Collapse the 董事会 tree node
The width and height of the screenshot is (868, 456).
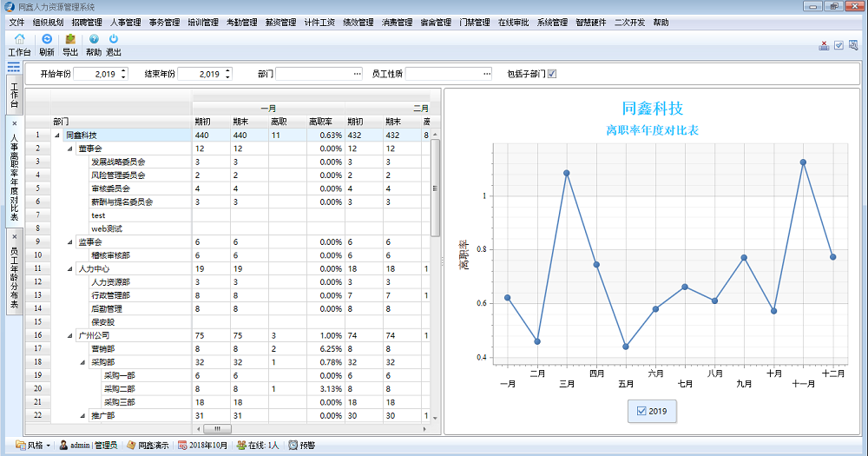[70, 149]
